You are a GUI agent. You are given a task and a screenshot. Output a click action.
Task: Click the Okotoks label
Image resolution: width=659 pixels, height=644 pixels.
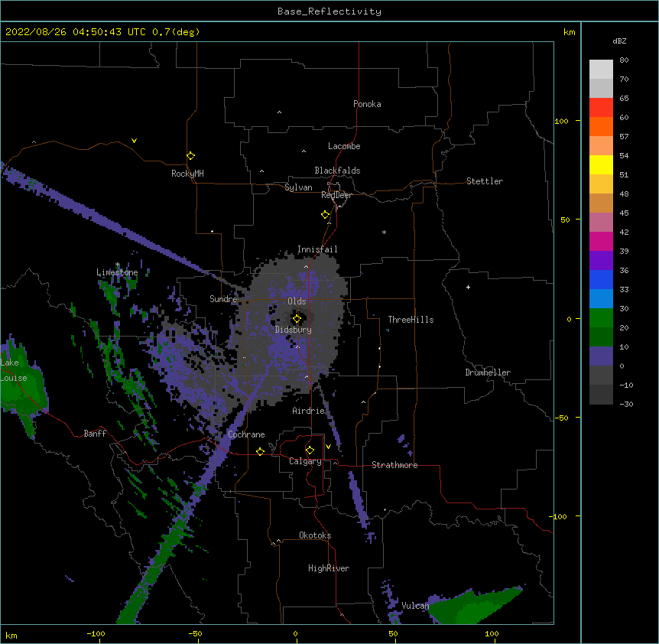point(315,535)
